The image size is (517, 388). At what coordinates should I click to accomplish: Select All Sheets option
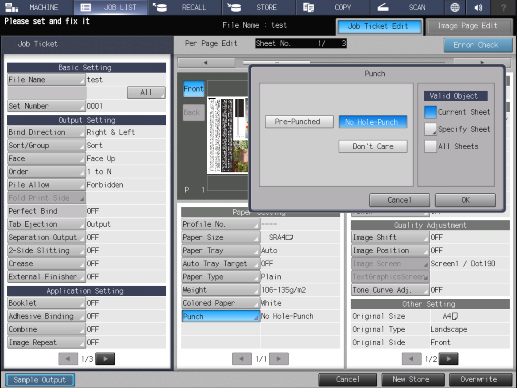pos(430,146)
